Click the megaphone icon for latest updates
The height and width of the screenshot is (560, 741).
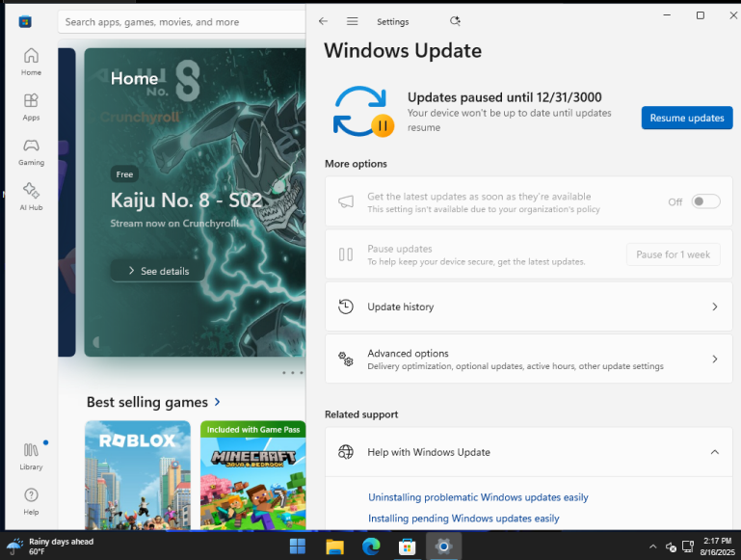tap(346, 201)
